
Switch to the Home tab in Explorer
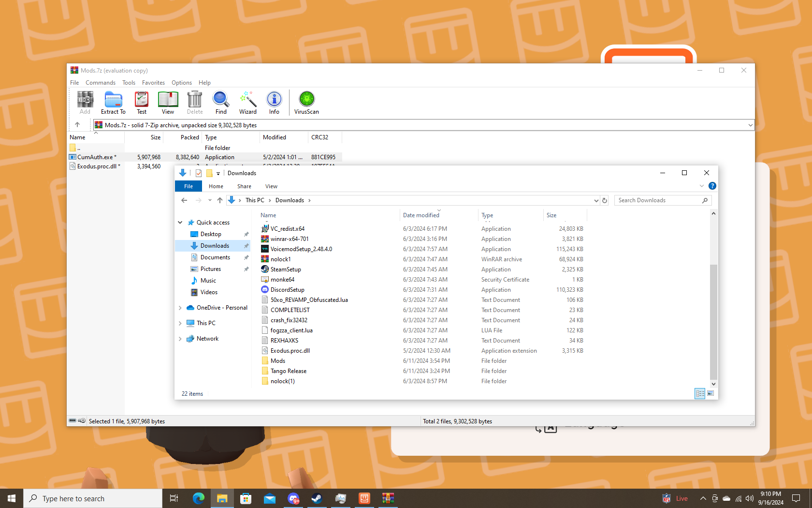tap(216, 186)
